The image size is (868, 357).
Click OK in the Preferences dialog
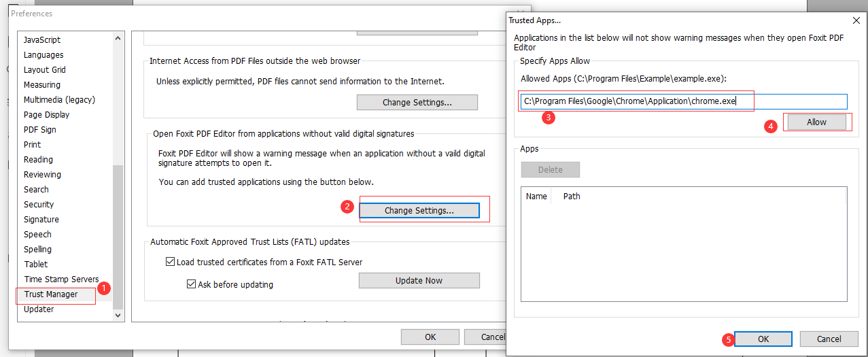tap(430, 337)
